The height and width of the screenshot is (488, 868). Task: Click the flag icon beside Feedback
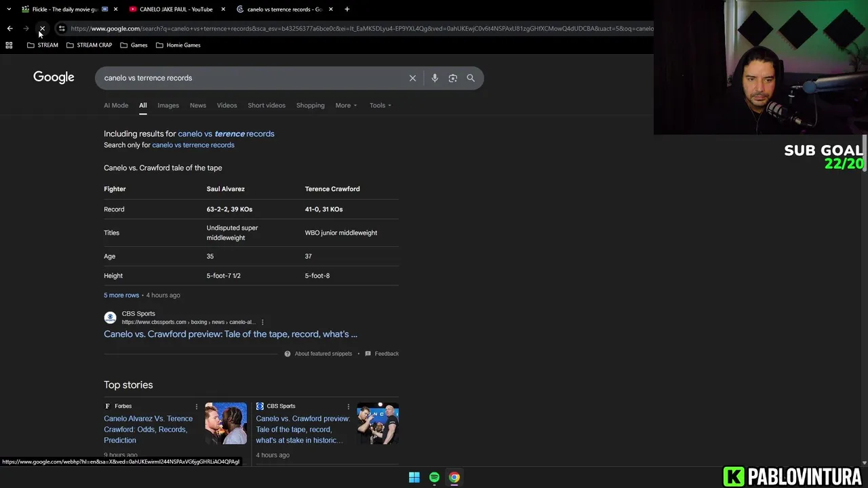click(x=368, y=354)
